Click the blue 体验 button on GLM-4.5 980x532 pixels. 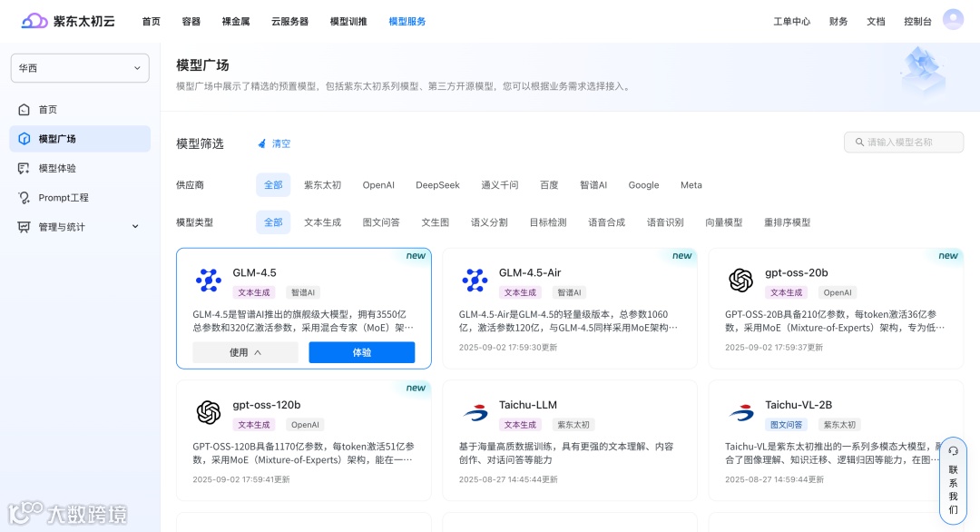point(362,352)
